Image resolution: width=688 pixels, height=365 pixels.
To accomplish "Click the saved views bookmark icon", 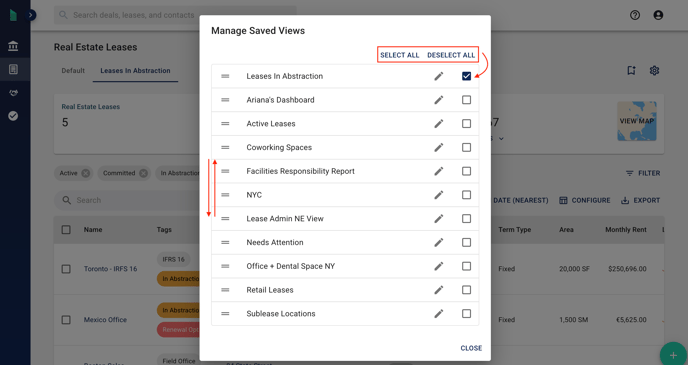I will (631, 70).
